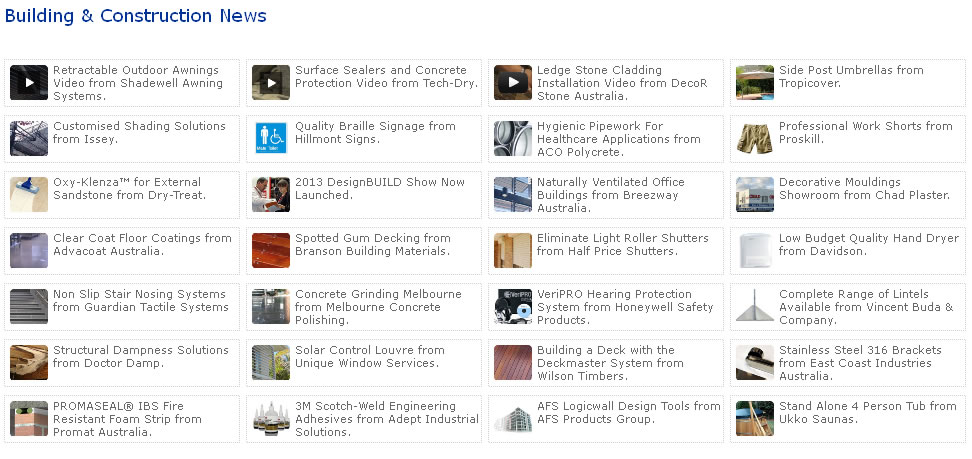
Task: Open Structural Dampness Solutions from Doctor Damp
Action: (141, 357)
